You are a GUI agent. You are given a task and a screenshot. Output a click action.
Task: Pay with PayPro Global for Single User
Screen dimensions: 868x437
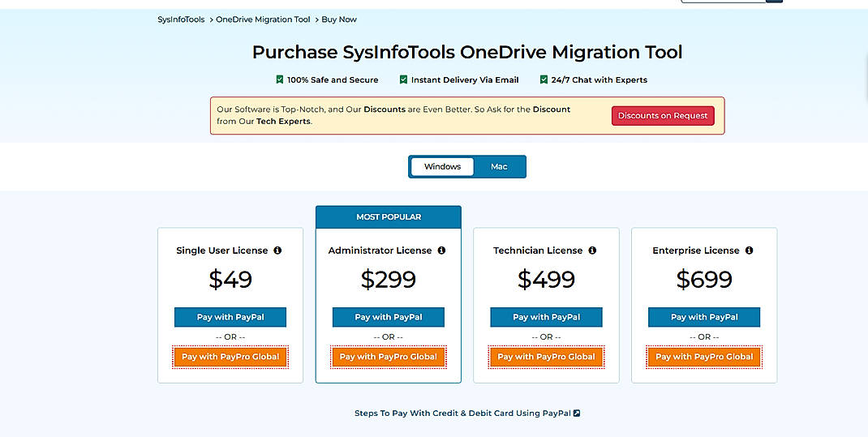[230, 357]
